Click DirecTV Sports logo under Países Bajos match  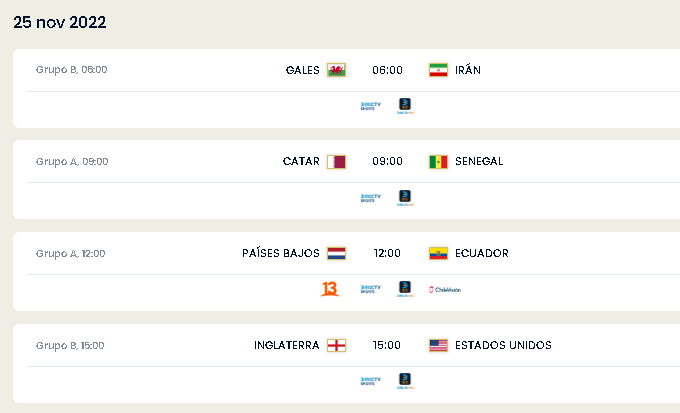tap(370, 289)
